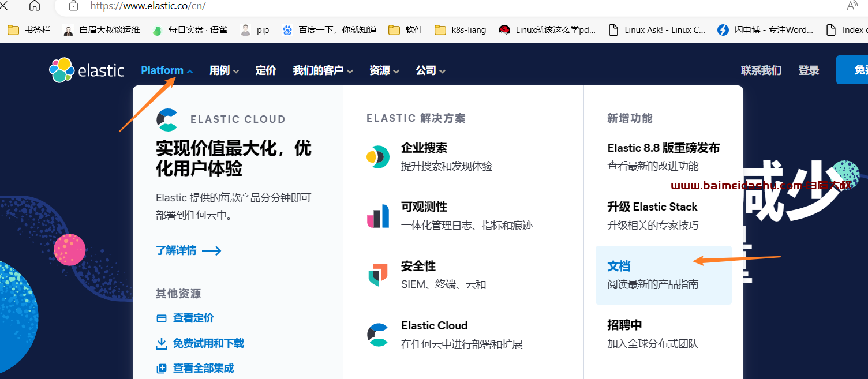This screenshot has width=868, height=379.
Task: Open the 每日实盘·语雀 bookmark
Action: (190, 30)
